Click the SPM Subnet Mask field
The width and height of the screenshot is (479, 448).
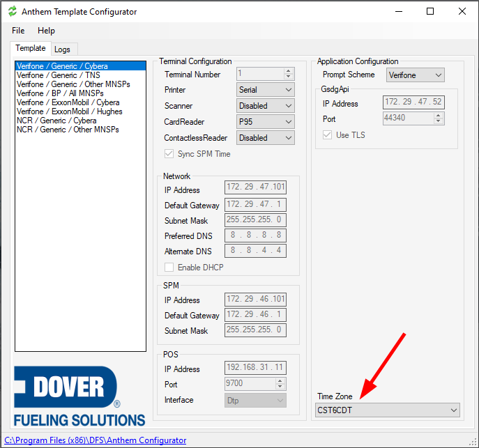(x=255, y=330)
